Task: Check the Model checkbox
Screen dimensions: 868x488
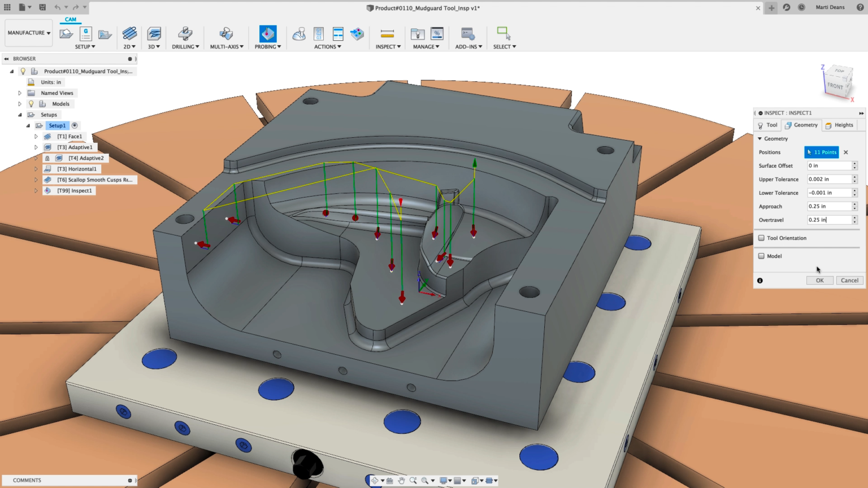Action: (761, 256)
